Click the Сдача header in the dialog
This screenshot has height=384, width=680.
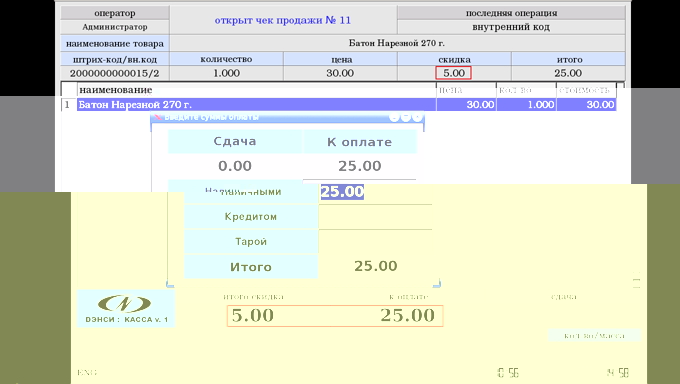pyautogui.click(x=235, y=141)
